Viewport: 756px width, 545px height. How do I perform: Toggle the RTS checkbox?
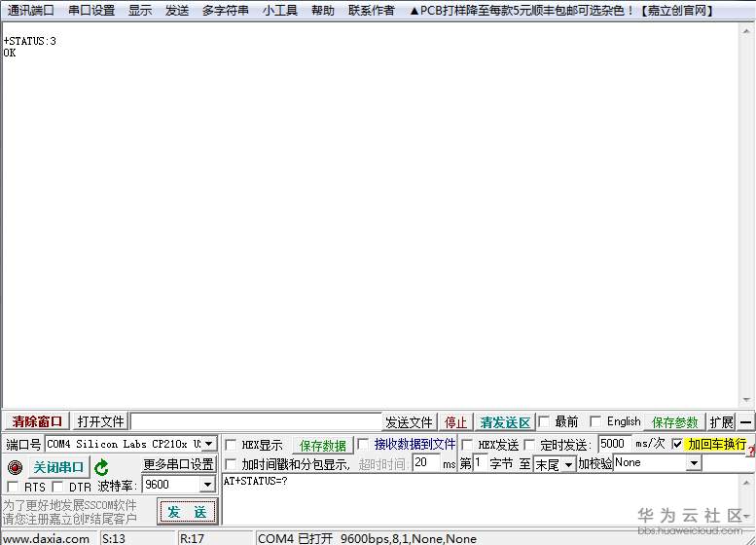coord(13,487)
